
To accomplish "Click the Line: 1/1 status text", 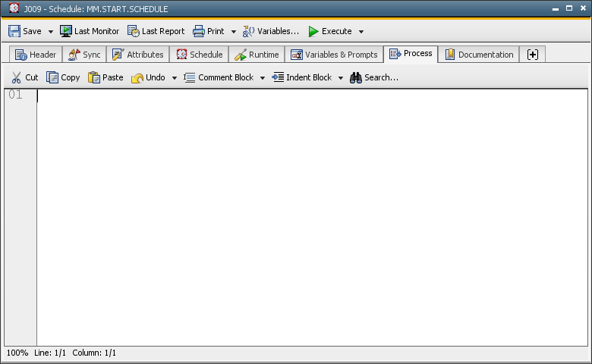I will [50, 353].
